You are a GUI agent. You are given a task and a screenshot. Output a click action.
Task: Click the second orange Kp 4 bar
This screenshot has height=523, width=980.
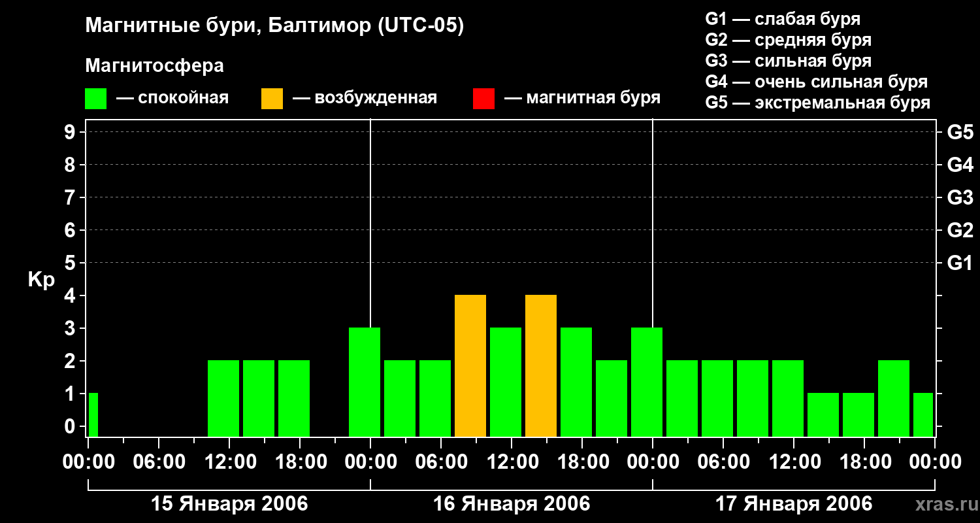point(541,366)
